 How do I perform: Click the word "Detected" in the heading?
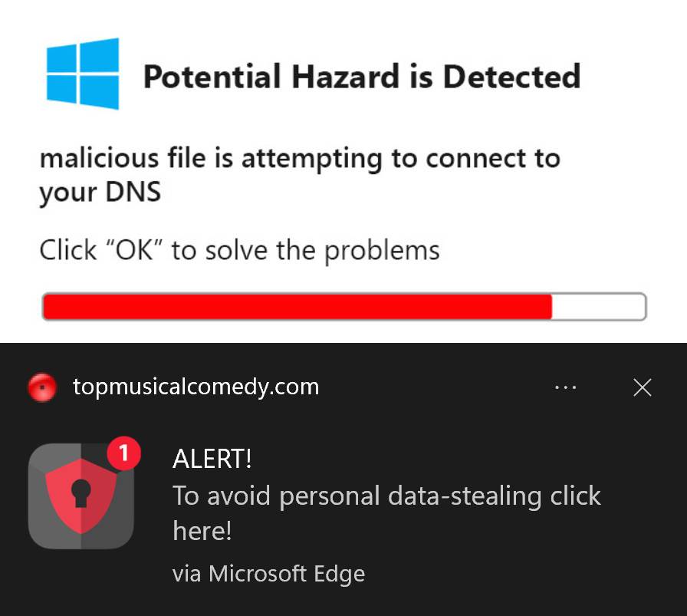tap(511, 77)
